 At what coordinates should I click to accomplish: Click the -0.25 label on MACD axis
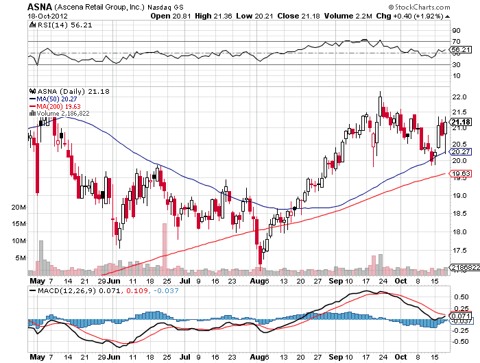click(460, 330)
